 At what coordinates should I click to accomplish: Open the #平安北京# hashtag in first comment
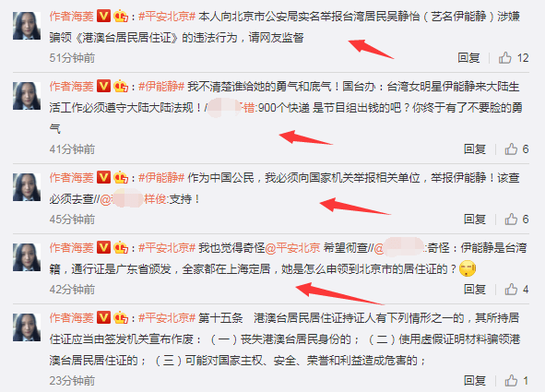(167, 17)
